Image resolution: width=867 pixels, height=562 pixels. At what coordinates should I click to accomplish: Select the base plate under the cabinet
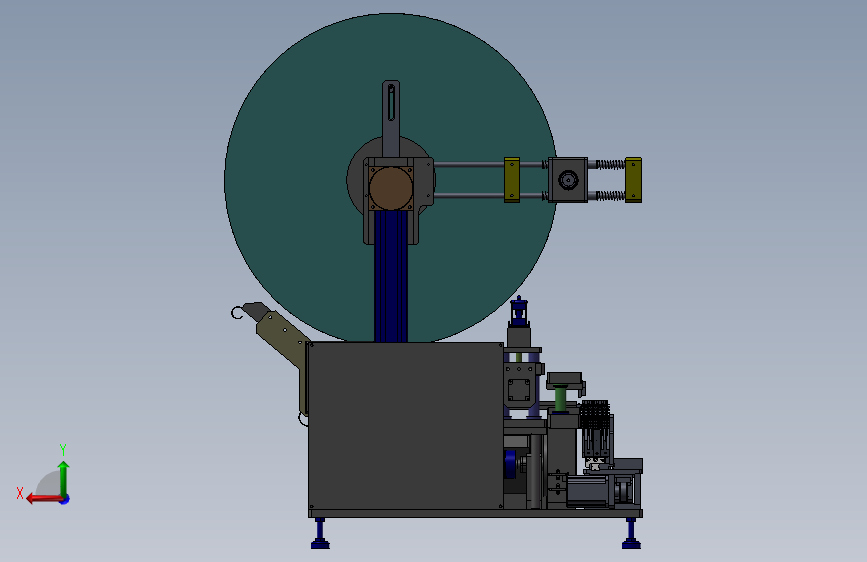coord(476,514)
